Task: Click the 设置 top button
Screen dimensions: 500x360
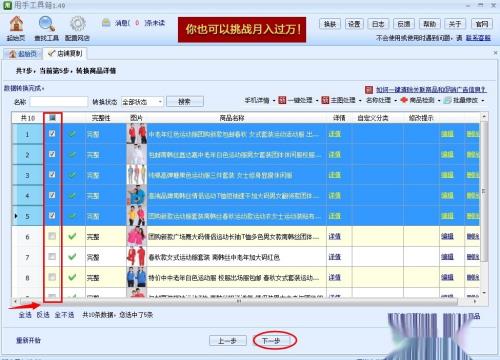Action: [x=354, y=24]
